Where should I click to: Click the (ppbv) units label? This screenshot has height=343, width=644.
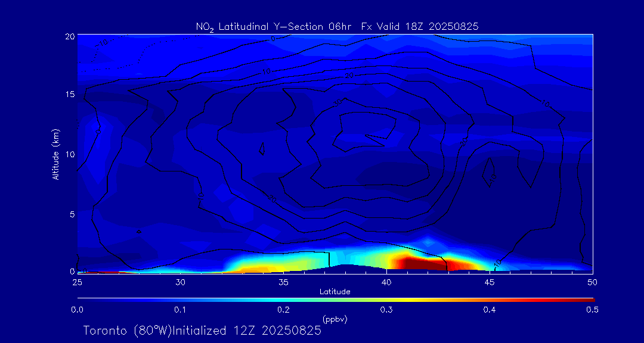click(x=335, y=319)
